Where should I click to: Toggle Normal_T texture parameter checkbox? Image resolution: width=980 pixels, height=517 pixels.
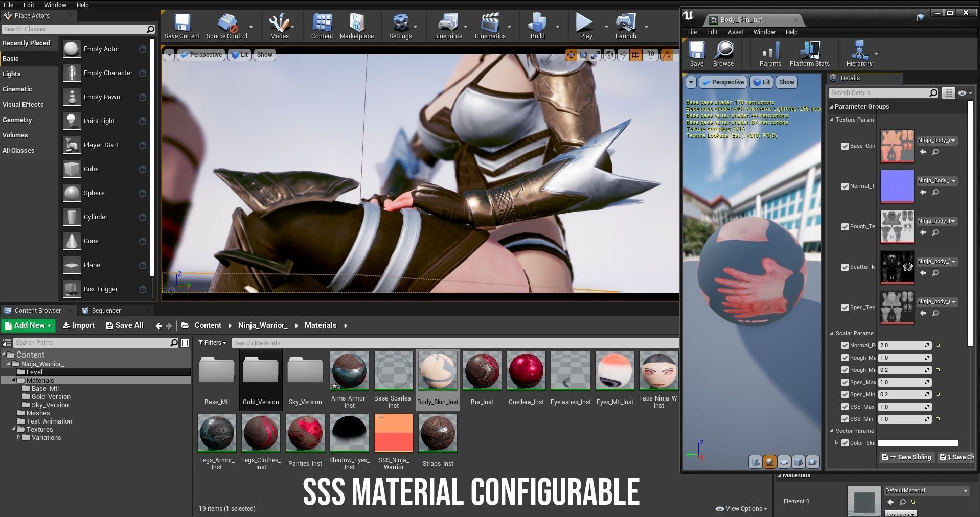[845, 186]
